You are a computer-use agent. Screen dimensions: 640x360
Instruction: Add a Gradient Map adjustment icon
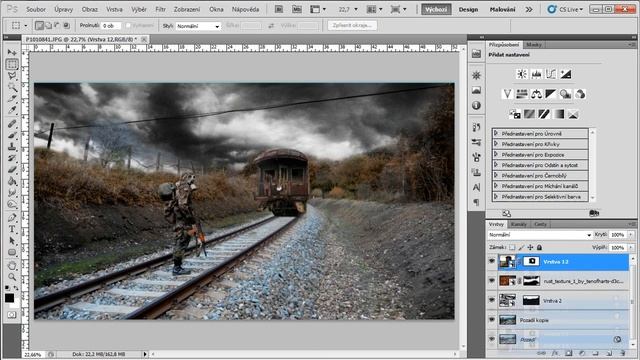[x=558, y=114]
